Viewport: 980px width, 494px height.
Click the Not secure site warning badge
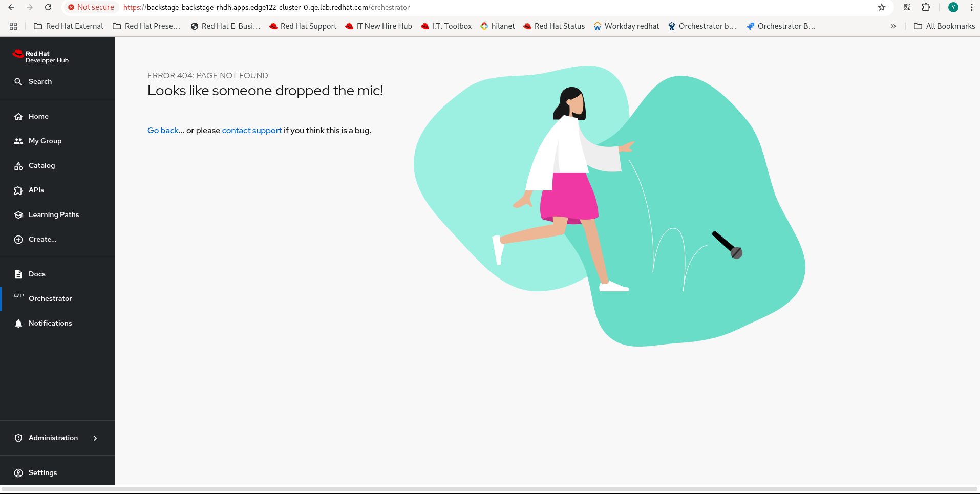click(91, 7)
